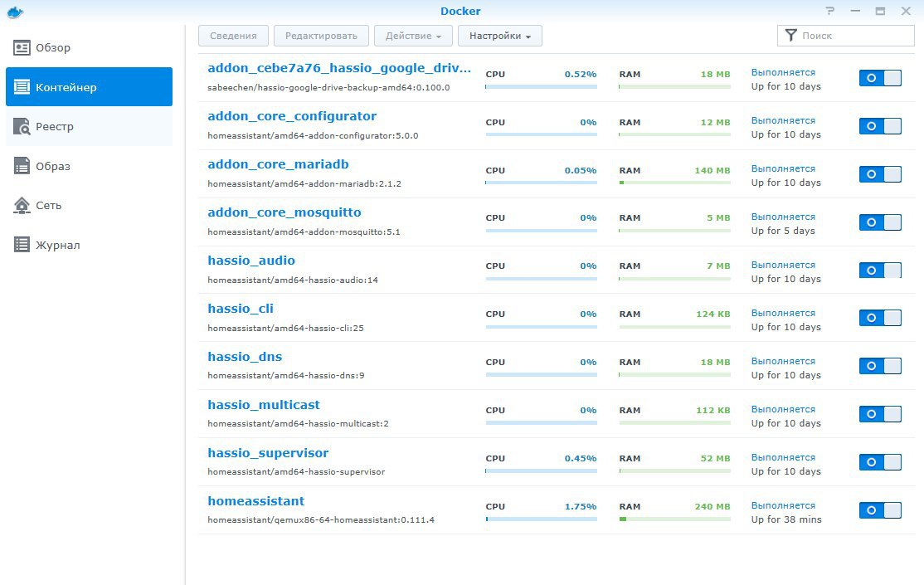Turn off the hassio_cli container toggle
The width and height of the screenshot is (924, 585).
pos(880,318)
